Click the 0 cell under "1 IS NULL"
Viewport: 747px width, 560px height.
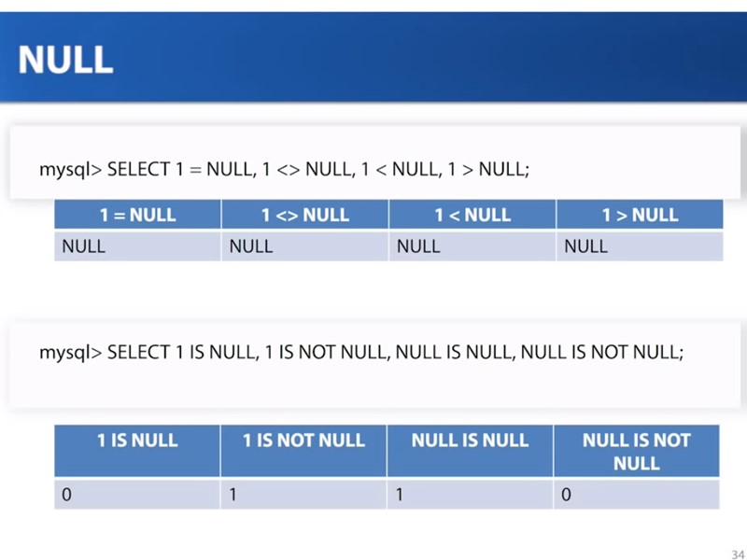(137, 494)
